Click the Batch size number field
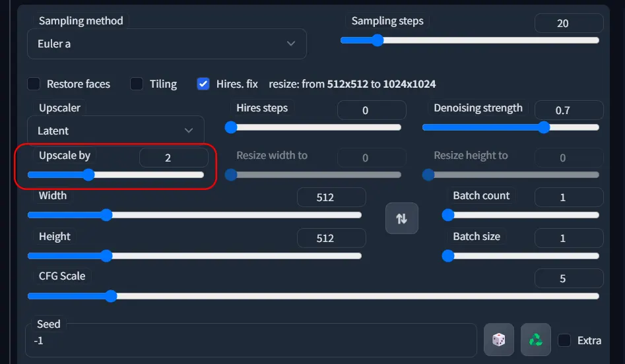625x364 pixels. 569,238
